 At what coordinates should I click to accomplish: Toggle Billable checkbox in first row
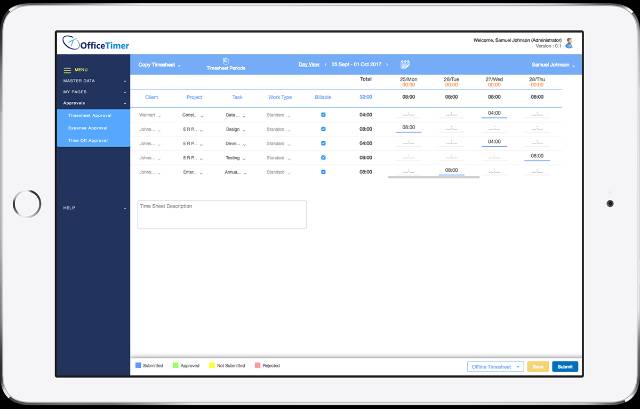(x=323, y=115)
